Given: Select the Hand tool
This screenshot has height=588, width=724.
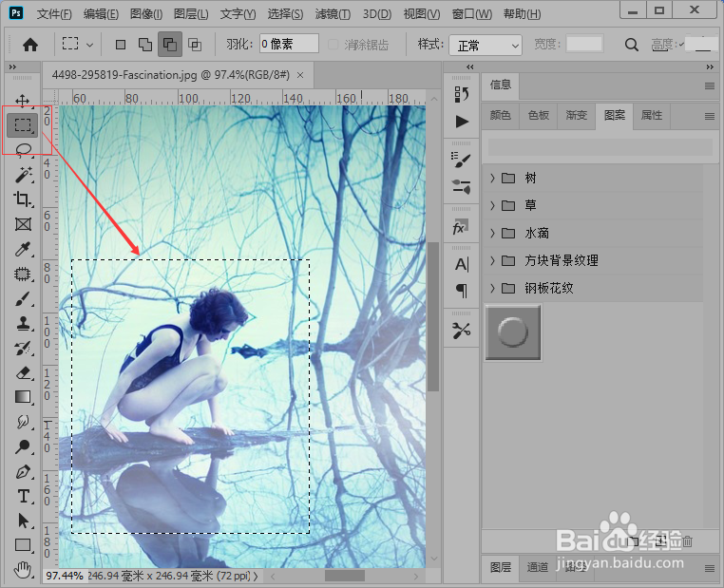Looking at the screenshot, I should [23, 570].
